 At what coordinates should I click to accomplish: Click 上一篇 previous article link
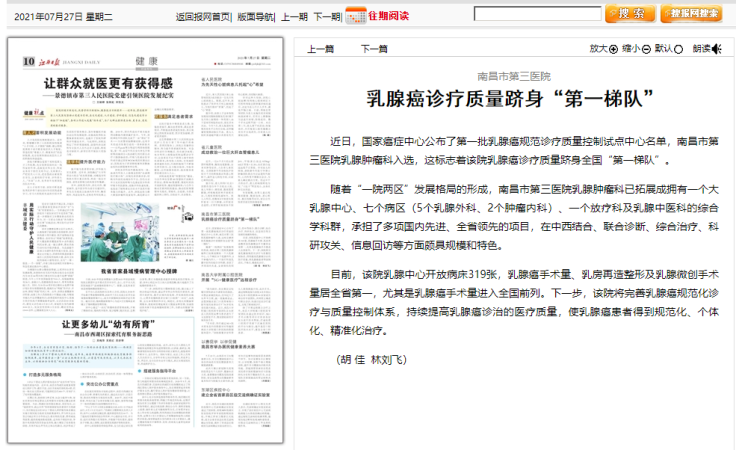(320, 48)
